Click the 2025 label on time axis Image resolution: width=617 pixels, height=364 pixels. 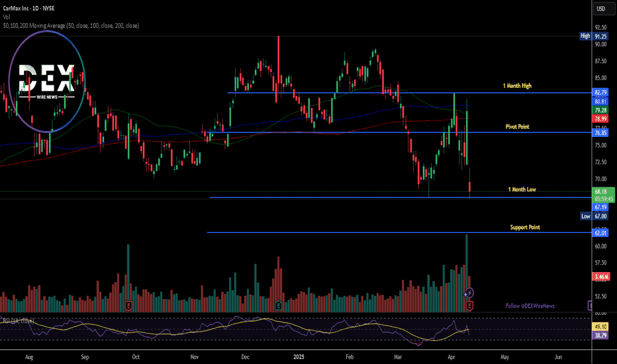299,357
